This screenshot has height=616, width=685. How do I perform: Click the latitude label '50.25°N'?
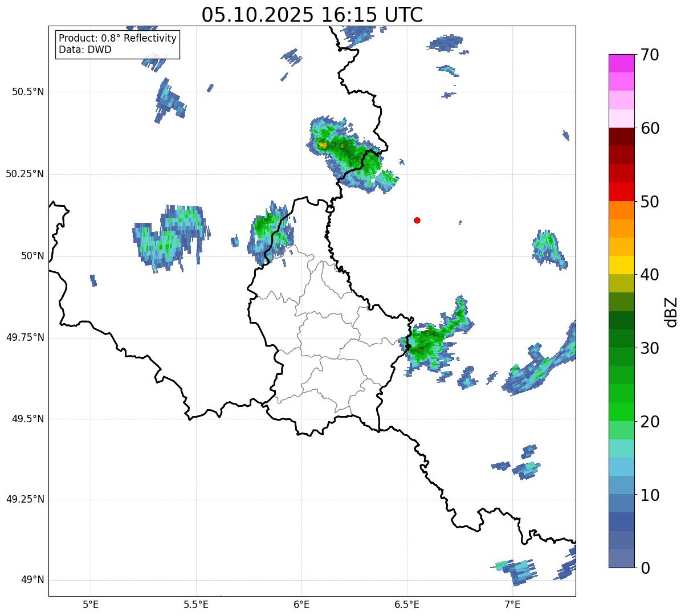click(x=25, y=174)
